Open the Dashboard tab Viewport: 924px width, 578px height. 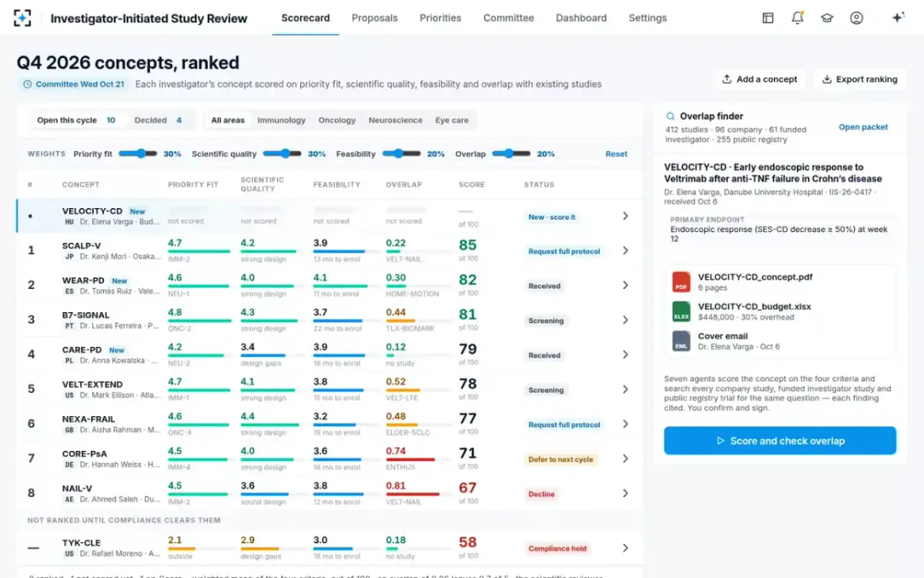click(x=581, y=18)
